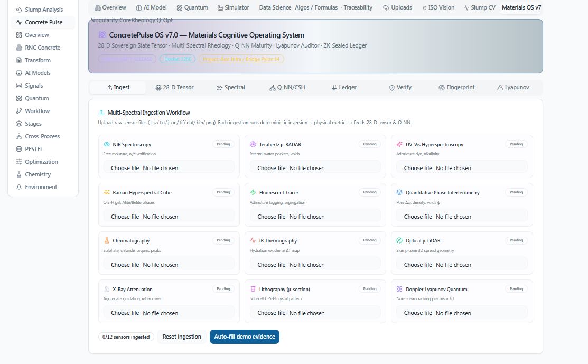Click the Raman Hyperspectral Cube waves icon
The height and width of the screenshot is (364, 588).
107,192
